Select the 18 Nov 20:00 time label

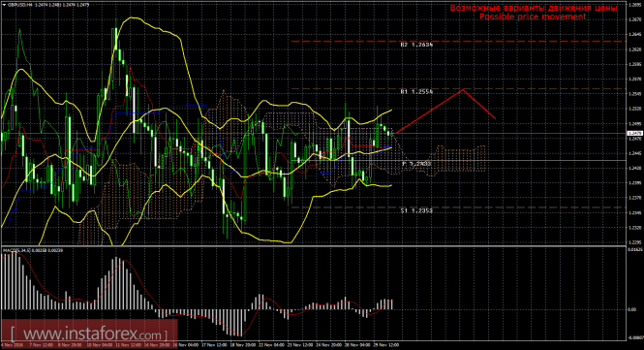pos(243,345)
